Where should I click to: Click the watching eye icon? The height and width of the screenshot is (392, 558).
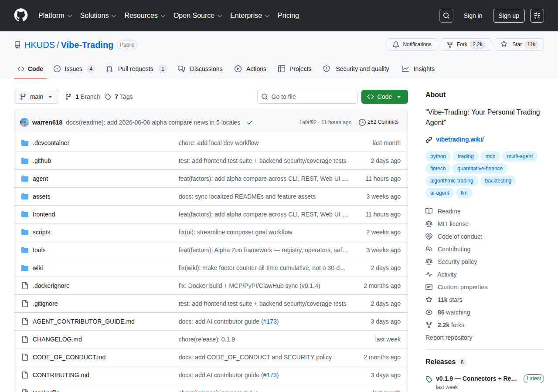429,312
